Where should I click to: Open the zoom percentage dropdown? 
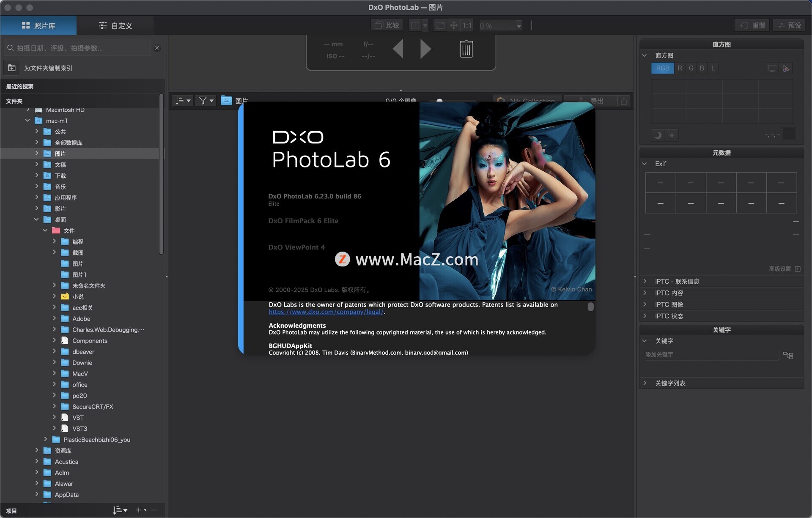(519, 26)
